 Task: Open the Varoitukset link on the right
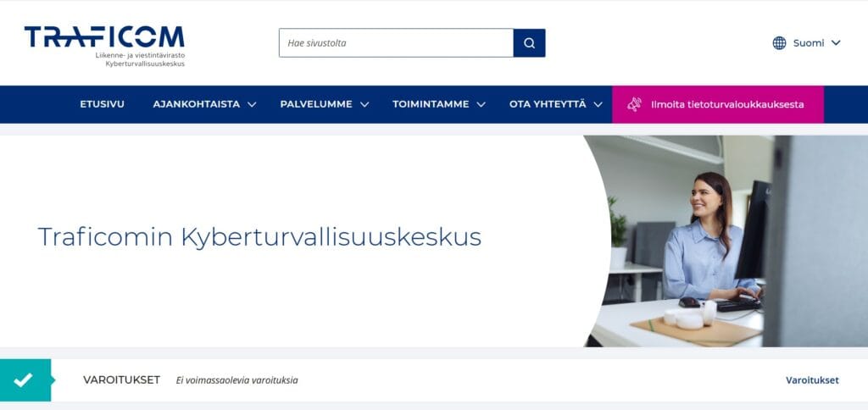[x=812, y=380]
